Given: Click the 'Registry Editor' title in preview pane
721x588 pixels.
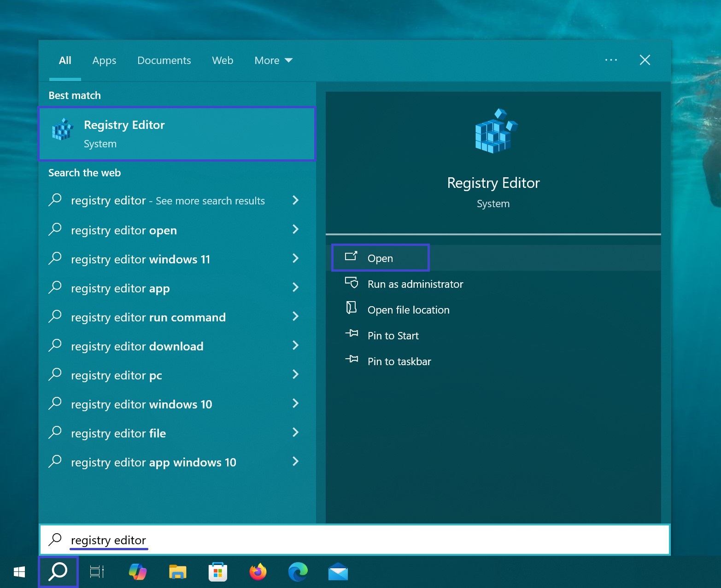Looking at the screenshot, I should [x=493, y=183].
